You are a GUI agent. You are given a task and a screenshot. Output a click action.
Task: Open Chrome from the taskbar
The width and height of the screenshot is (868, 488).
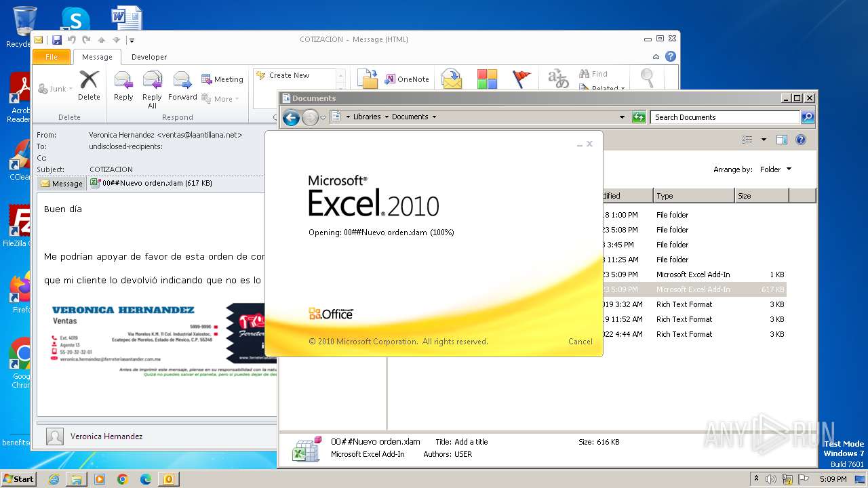(123, 479)
